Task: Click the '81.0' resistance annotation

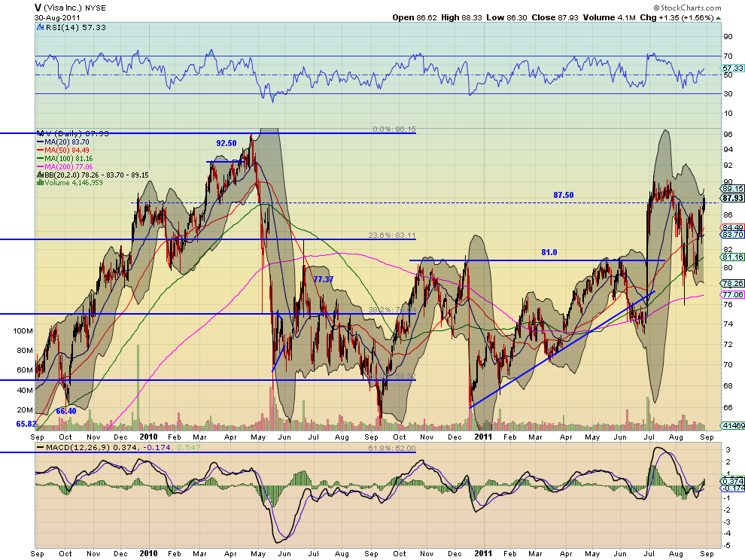Action: [x=549, y=252]
